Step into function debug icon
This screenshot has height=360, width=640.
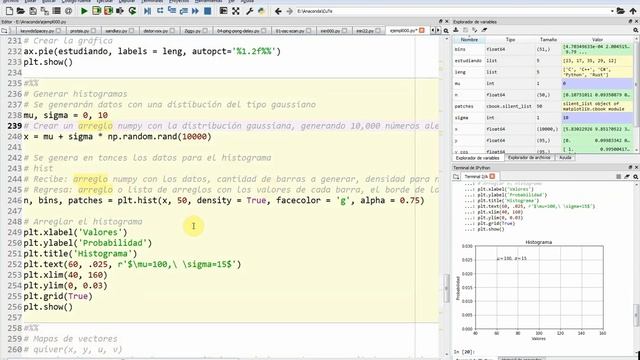click(x=172, y=11)
